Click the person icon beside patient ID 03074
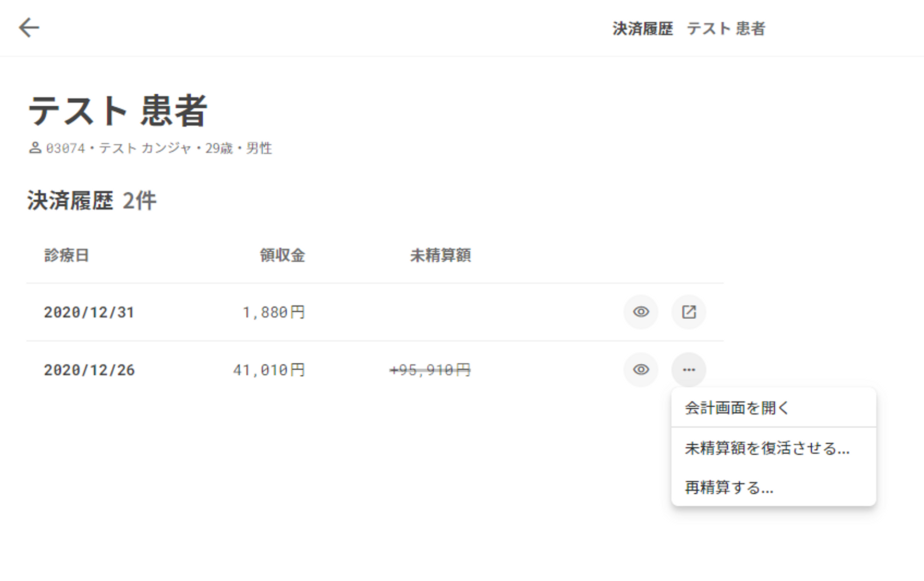The image size is (924, 581). 35,148
